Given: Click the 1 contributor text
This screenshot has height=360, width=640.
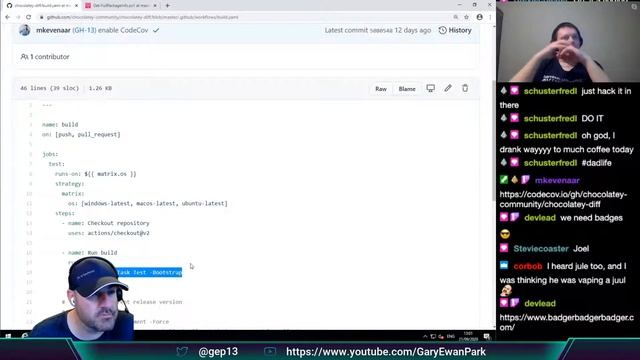Looking at the screenshot, I should pyautogui.click(x=49, y=57).
